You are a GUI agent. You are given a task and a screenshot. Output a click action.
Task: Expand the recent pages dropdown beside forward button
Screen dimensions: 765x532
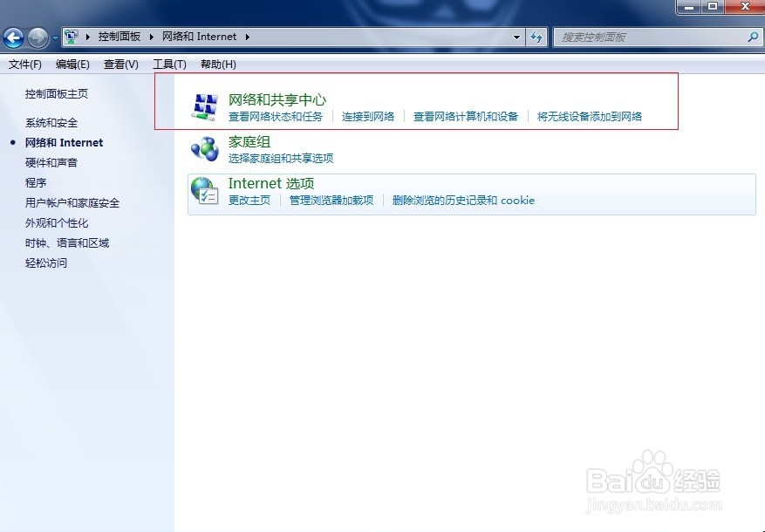(57, 38)
